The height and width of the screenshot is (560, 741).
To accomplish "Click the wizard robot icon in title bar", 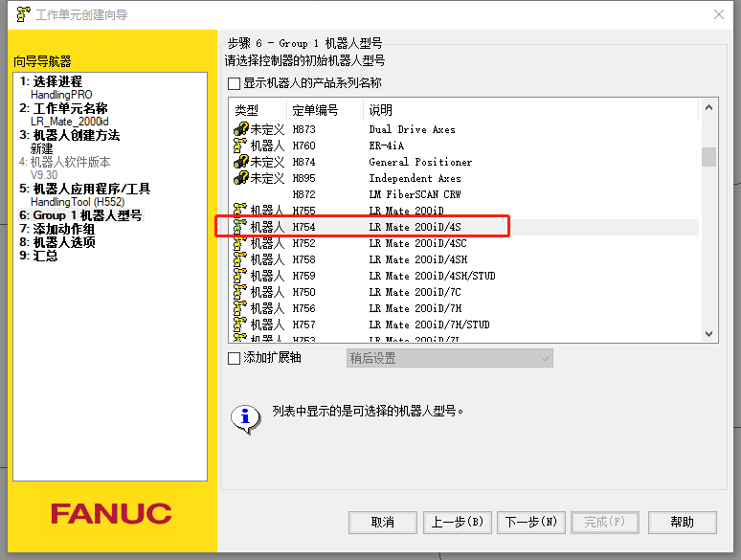I will 23,14.
